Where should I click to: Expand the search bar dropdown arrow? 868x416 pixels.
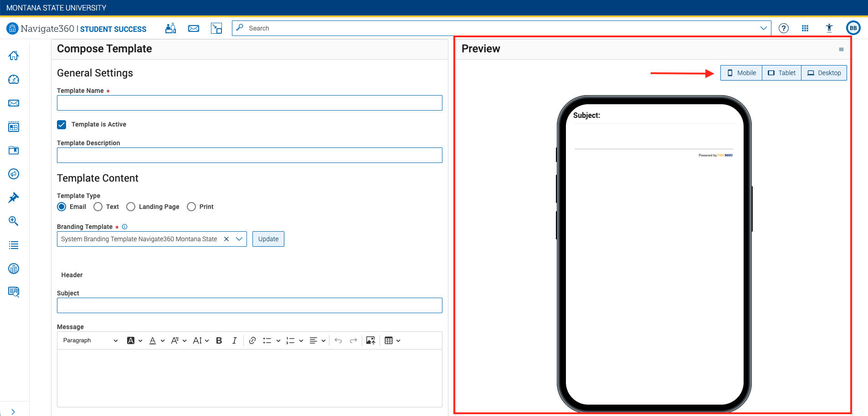[764, 28]
